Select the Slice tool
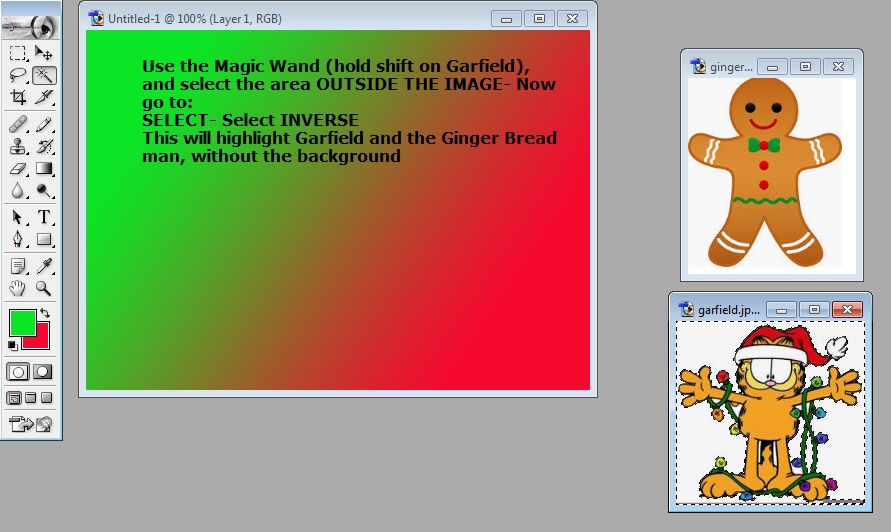 [x=44, y=97]
